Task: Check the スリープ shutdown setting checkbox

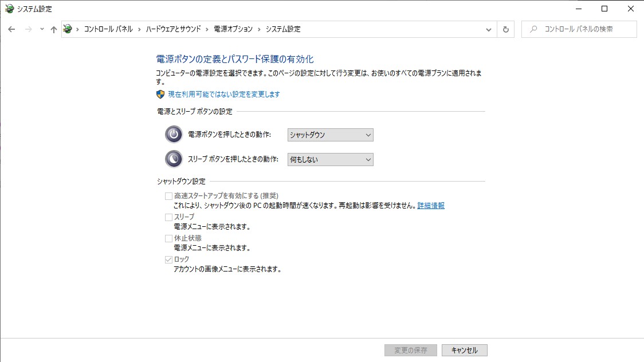Action: click(x=168, y=217)
